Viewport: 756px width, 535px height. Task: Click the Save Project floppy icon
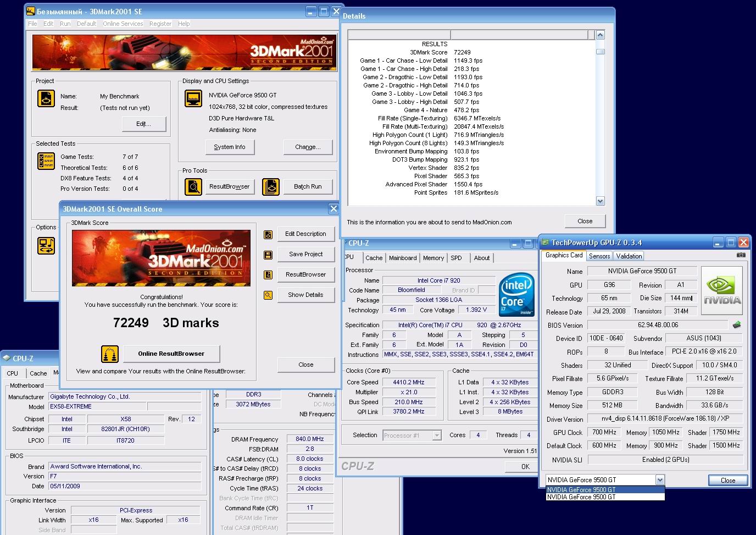pyautogui.click(x=268, y=255)
